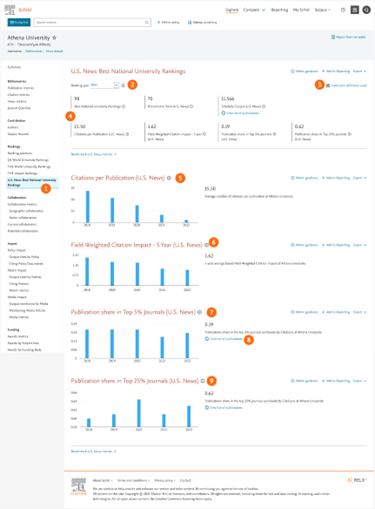Click the info icon next to Scholarly Output (U.S. News)
The width and height of the screenshot is (375, 509).
coord(264,106)
